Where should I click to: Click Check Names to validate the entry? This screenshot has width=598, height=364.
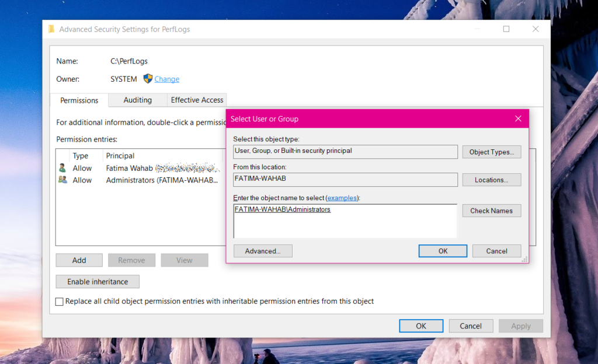491,211
